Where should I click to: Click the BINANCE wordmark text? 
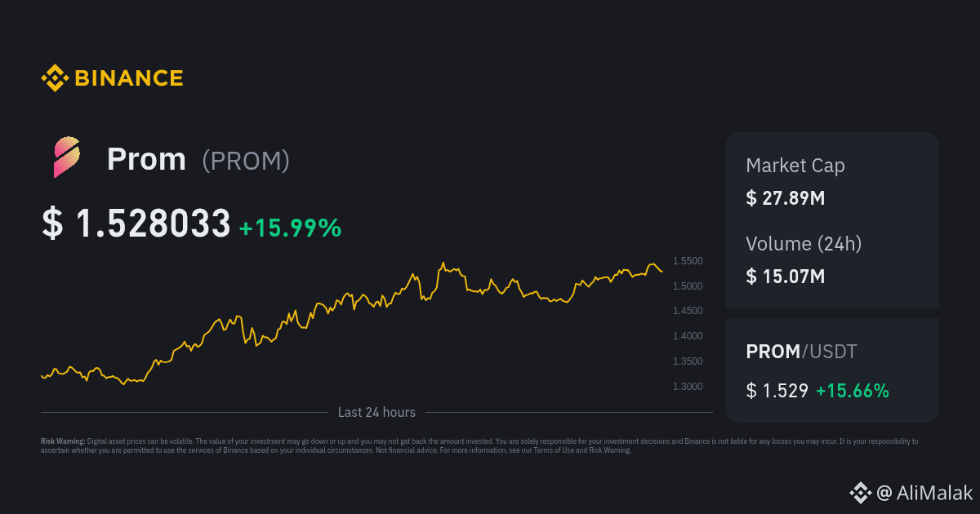click(x=129, y=78)
